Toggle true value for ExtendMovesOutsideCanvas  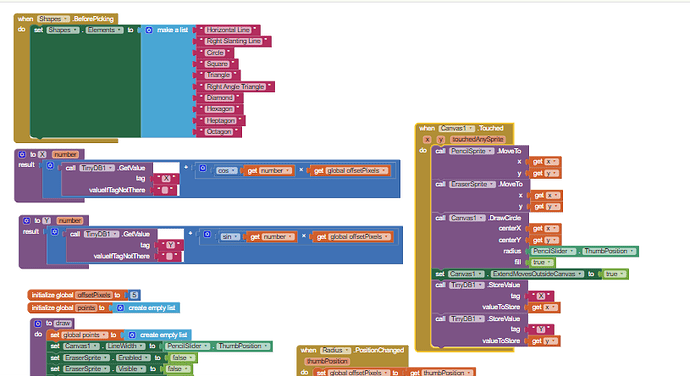[x=614, y=274]
